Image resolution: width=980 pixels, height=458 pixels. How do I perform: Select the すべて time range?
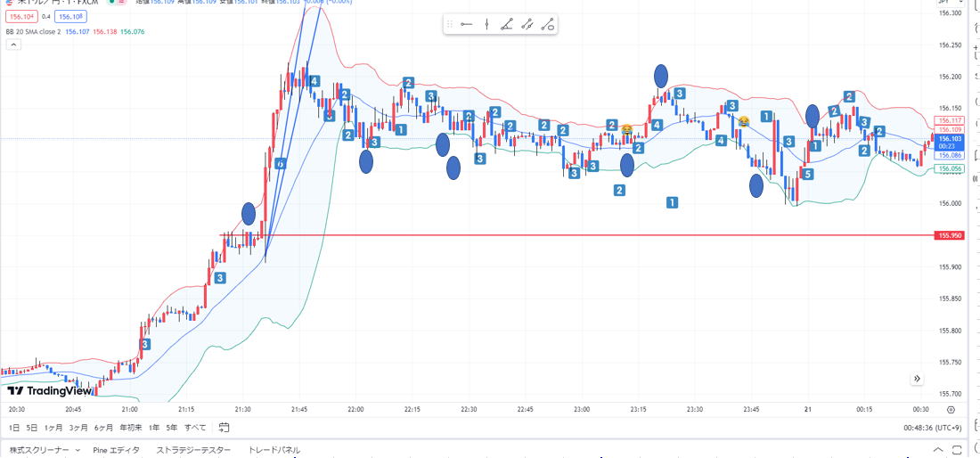point(197,428)
